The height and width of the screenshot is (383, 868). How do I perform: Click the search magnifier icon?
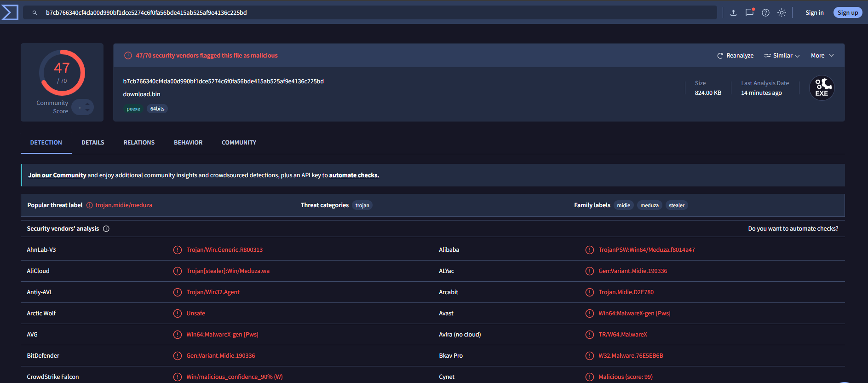(34, 13)
